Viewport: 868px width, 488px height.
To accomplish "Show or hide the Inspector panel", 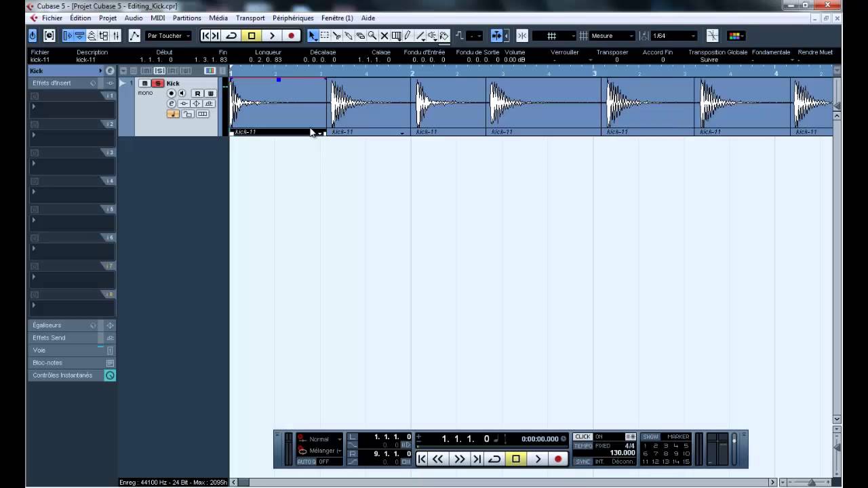I will [x=68, y=36].
